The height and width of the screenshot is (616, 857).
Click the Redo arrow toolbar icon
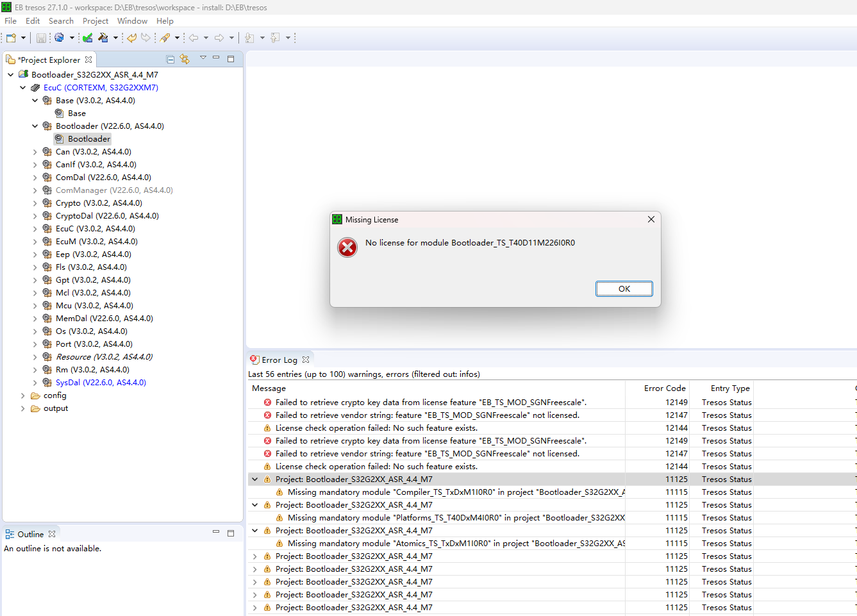click(146, 38)
